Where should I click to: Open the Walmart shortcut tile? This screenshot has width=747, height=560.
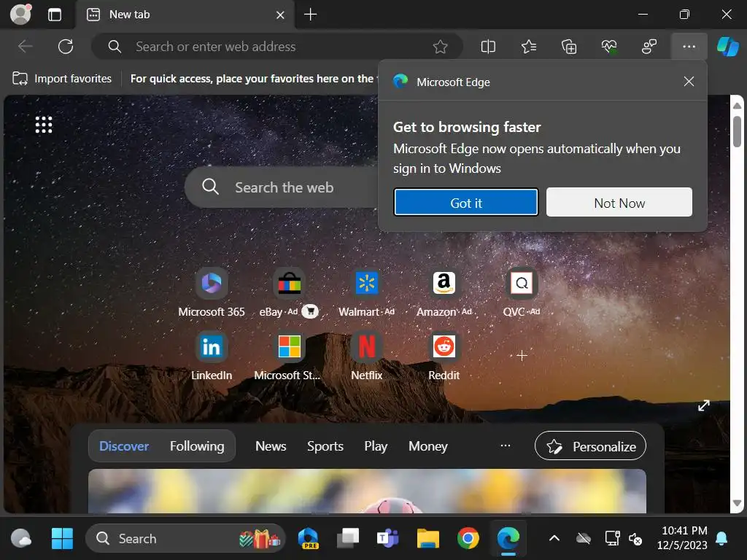point(366,292)
